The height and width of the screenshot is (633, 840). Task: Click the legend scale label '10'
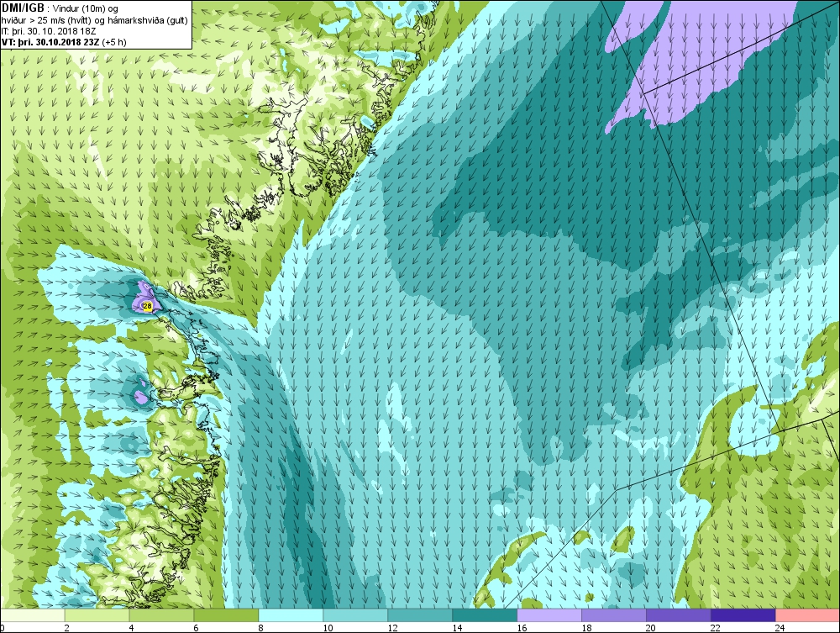click(x=328, y=628)
